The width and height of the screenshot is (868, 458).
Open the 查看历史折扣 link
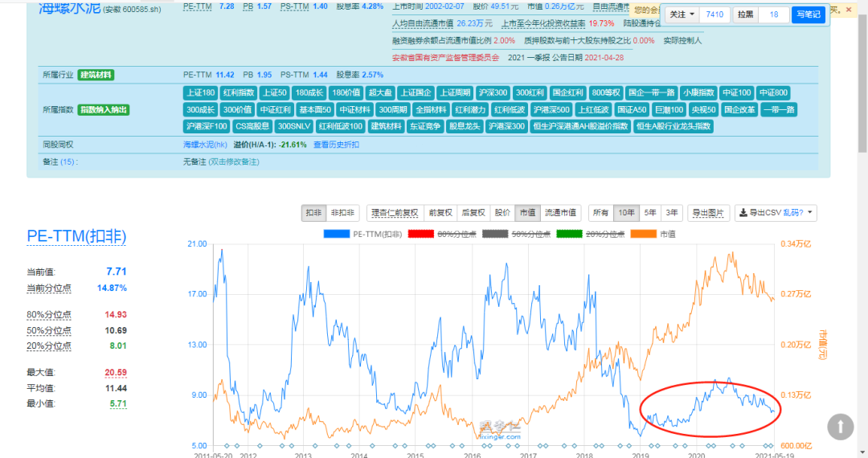(x=336, y=145)
